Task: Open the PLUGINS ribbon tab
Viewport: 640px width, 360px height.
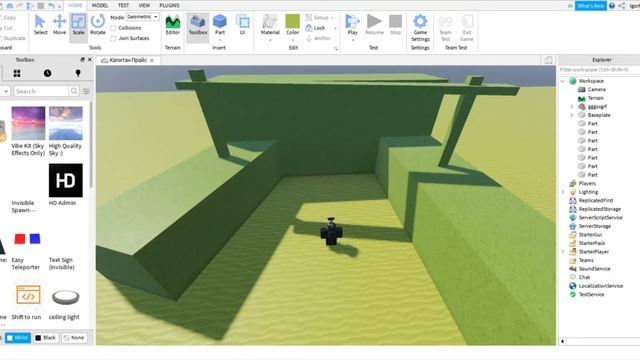Action: click(169, 5)
